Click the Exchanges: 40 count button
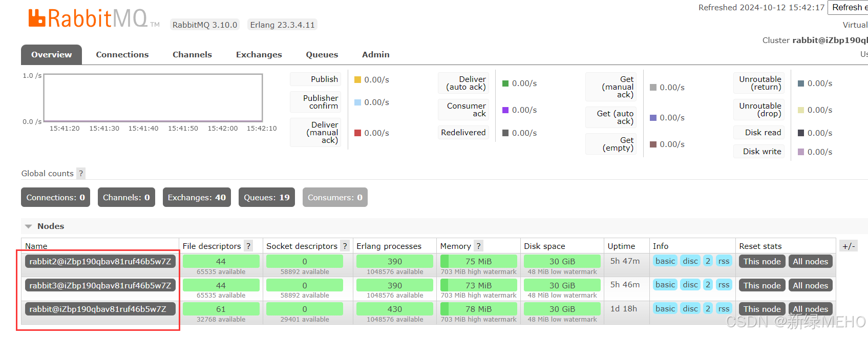 point(197,198)
